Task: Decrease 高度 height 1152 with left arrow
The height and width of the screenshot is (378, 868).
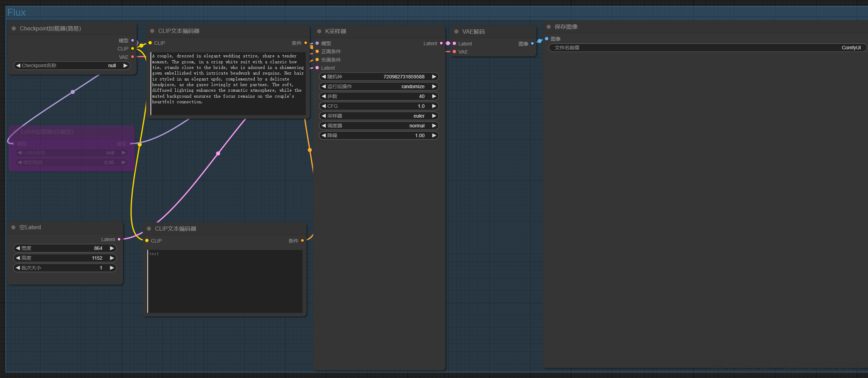Action: point(17,258)
